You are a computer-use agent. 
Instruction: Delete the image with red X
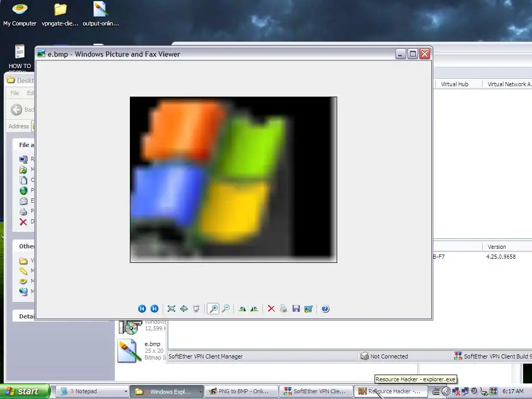pos(271,309)
